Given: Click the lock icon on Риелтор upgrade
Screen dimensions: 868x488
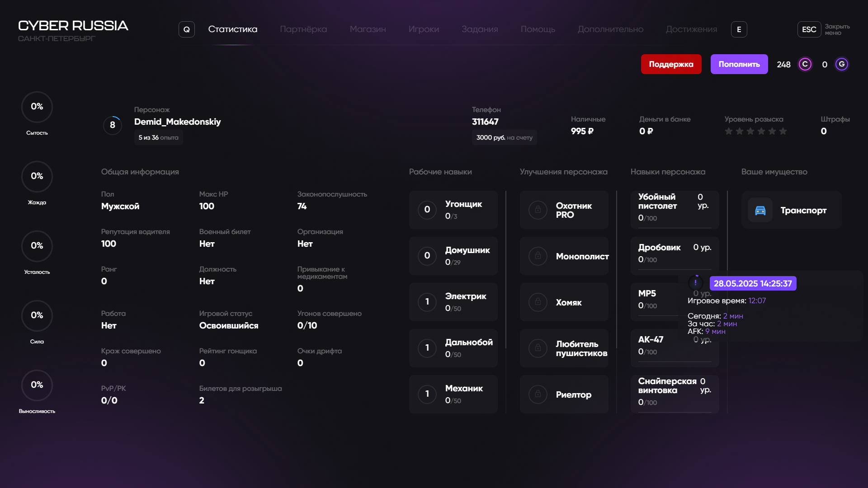Looking at the screenshot, I should [x=538, y=394].
